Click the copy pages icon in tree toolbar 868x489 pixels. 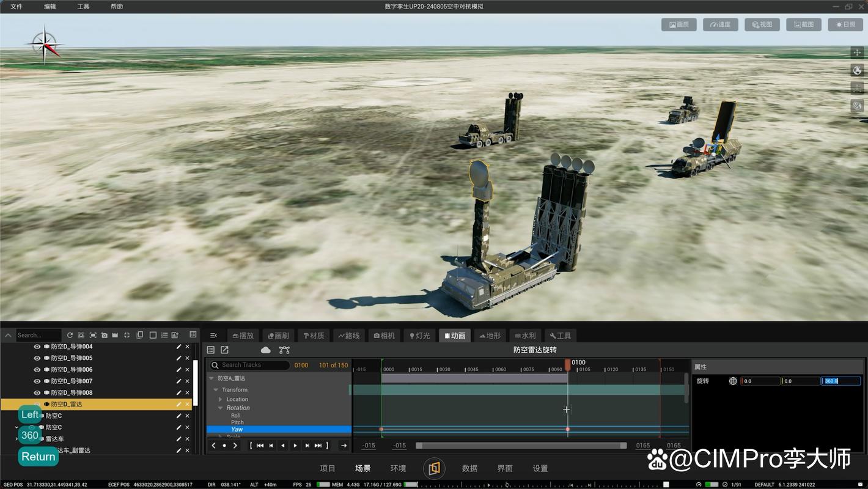pos(140,335)
